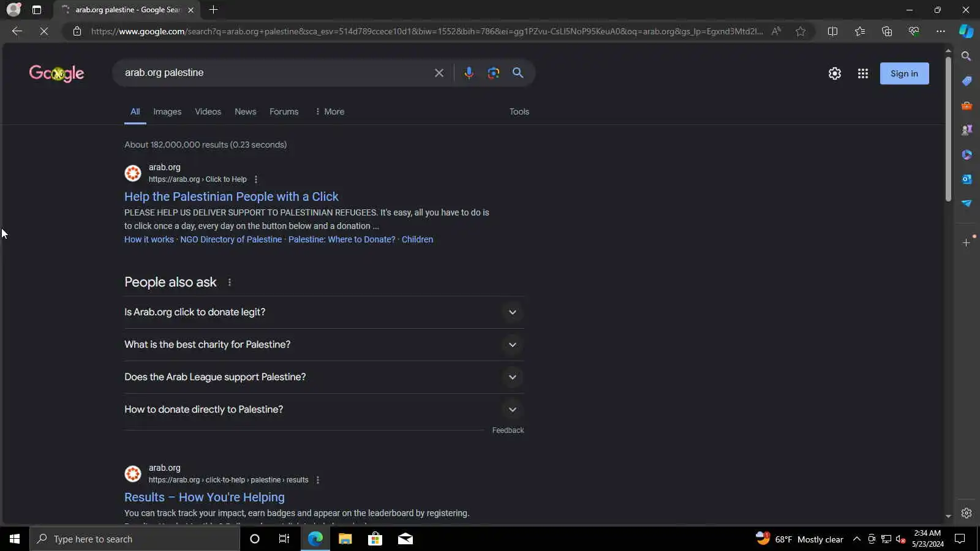The width and height of the screenshot is (980, 551).
Task: Open the Shopping tag sidebar icon
Action: [967, 81]
